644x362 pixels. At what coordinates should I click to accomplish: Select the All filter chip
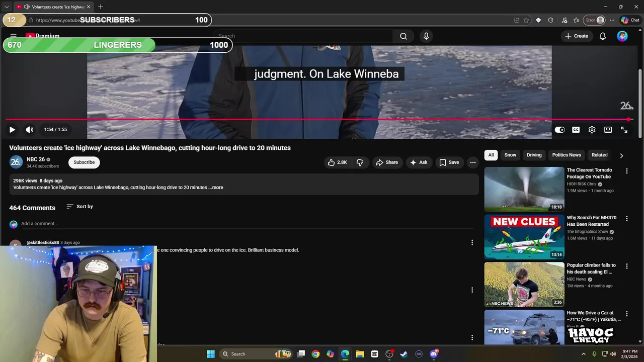tap(491, 155)
